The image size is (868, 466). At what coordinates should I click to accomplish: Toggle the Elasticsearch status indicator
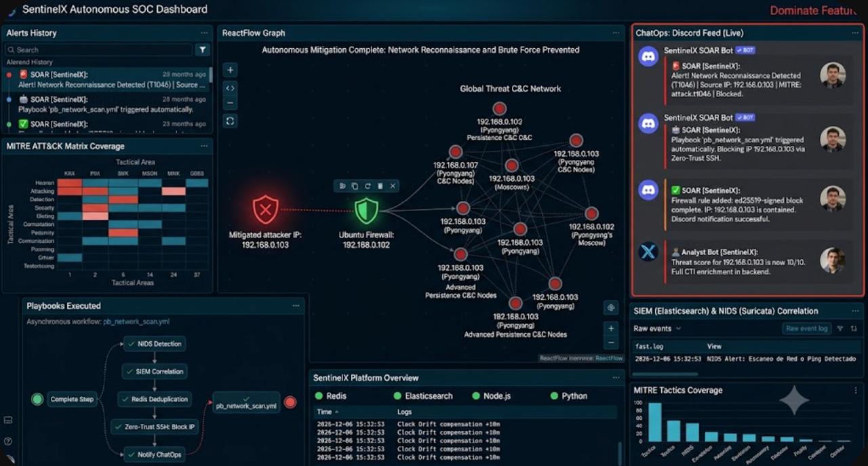397,395
